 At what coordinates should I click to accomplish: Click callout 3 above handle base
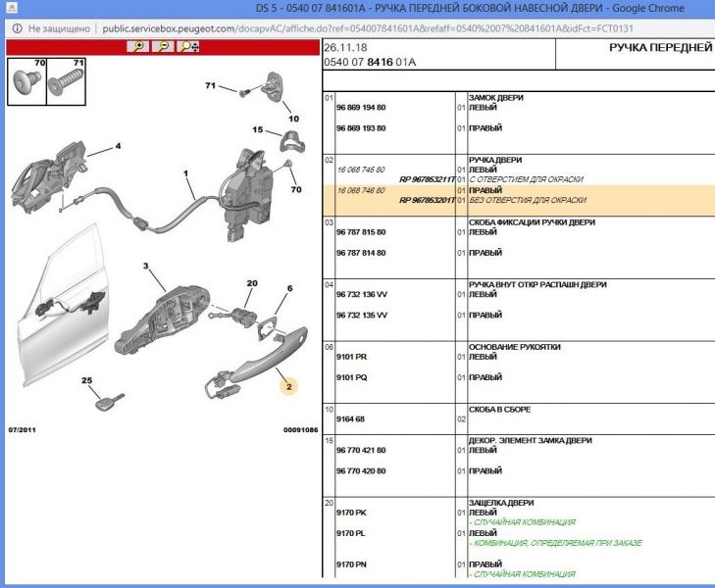point(145,266)
